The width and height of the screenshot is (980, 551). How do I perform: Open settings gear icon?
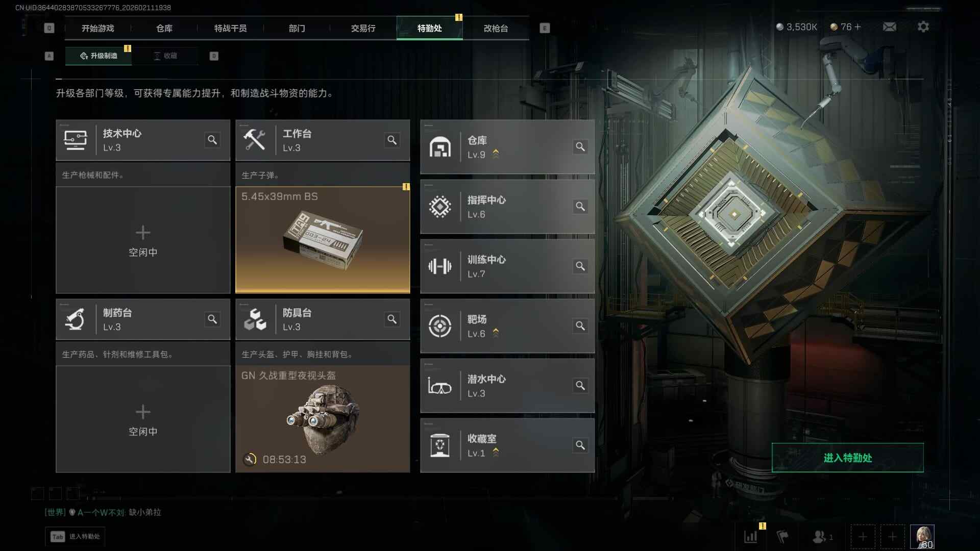[923, 27]
